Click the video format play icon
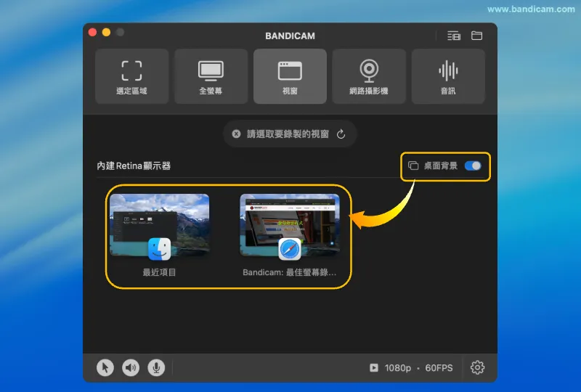 tap(374, 367)
